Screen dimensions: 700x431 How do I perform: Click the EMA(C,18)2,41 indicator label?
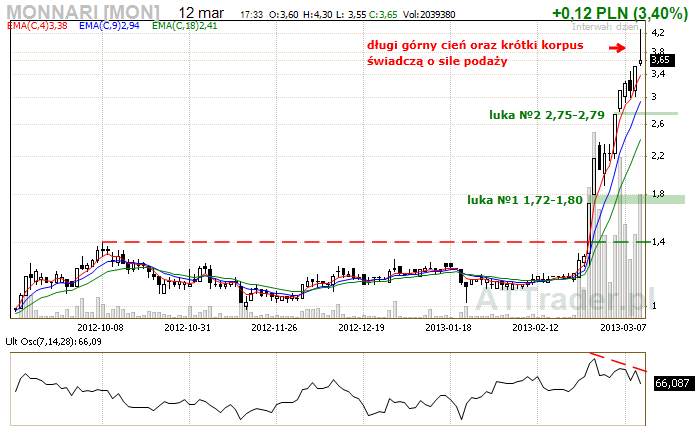click(x=185, y=26)
